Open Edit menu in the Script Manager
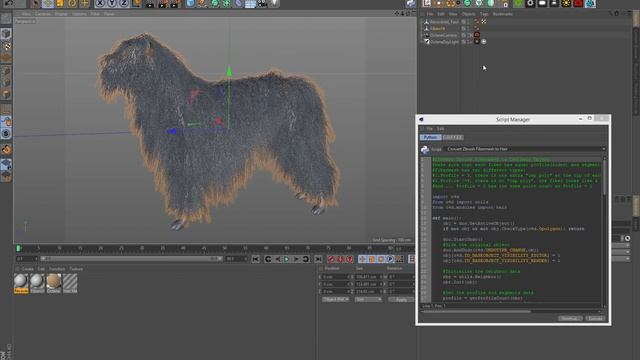Viewport: 640px width, 360px height. 440,129
